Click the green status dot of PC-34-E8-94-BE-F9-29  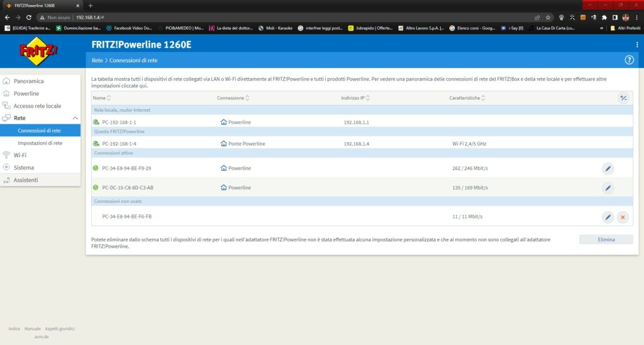click(96, 168)
